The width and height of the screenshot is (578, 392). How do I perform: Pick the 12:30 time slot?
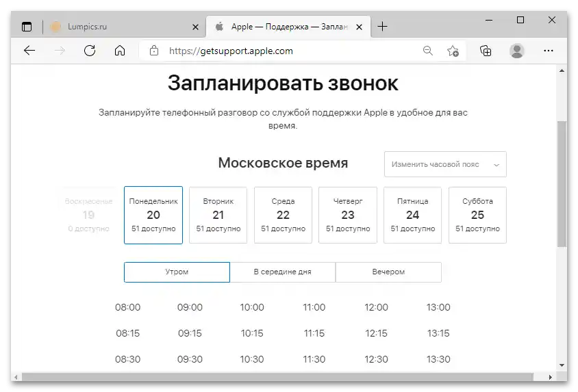pos(376,359)
